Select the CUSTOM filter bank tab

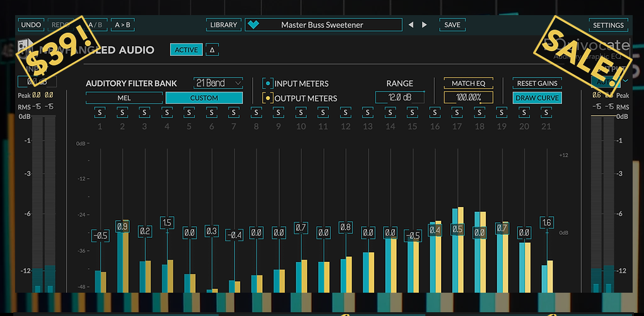click(x=204, y=98)
